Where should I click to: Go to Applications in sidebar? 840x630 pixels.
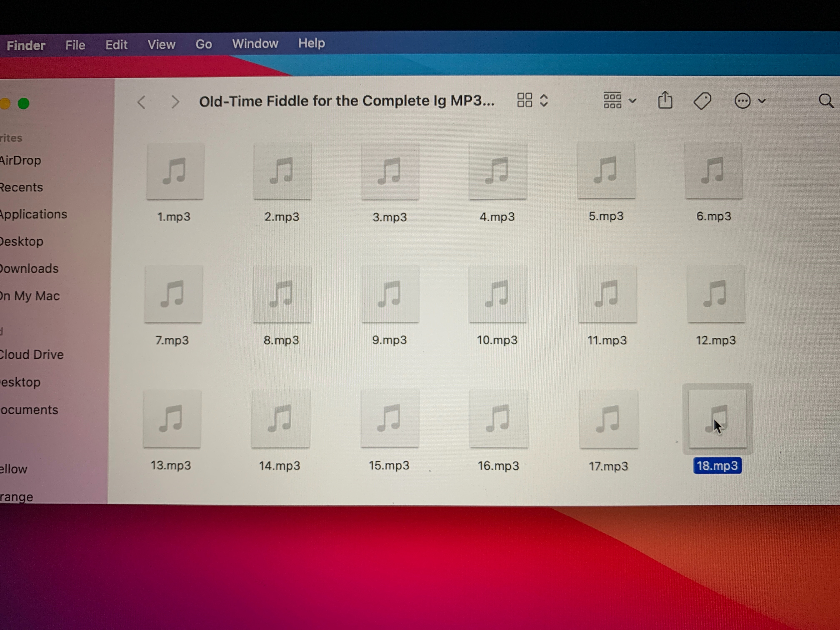coord(33,214)
